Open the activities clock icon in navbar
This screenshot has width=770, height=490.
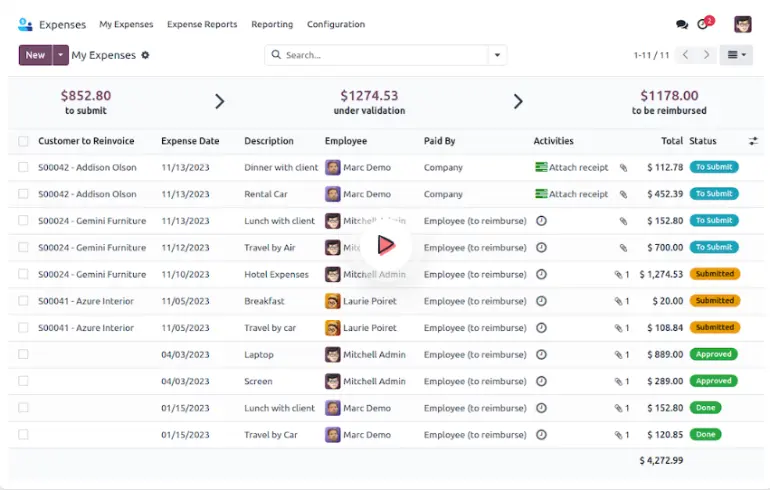704,24
